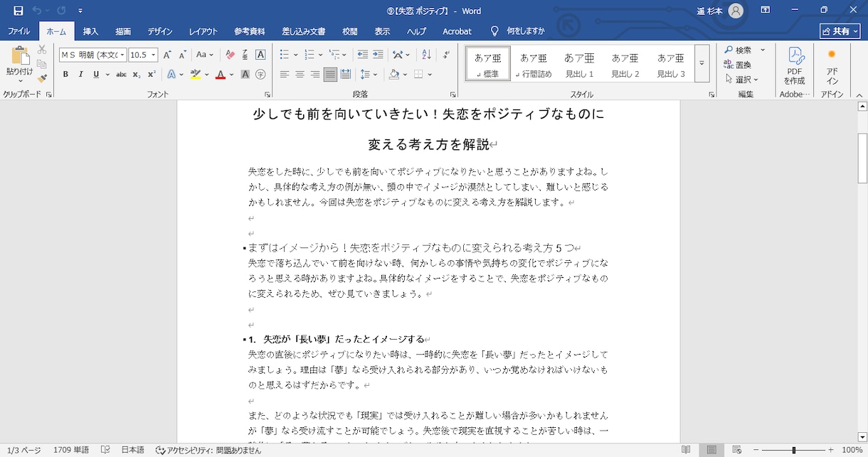Click the enclose characters (circled 字) icon
This screenshot has width=868, height=457.
click(x=260, y=75)
